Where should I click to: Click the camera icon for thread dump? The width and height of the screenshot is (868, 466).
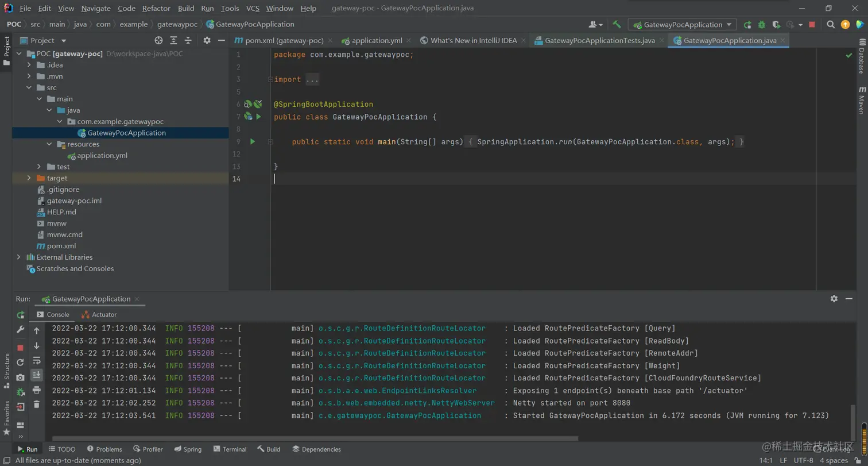point(21,378)
